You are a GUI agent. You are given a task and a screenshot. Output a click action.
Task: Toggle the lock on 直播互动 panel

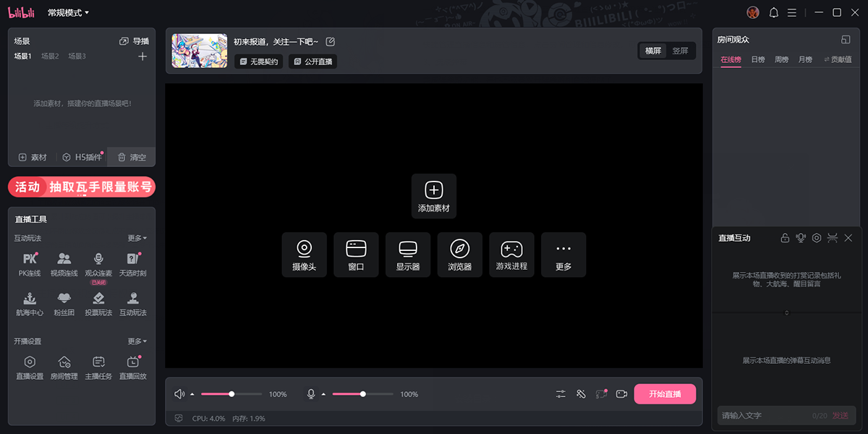(x=785, y=238)
